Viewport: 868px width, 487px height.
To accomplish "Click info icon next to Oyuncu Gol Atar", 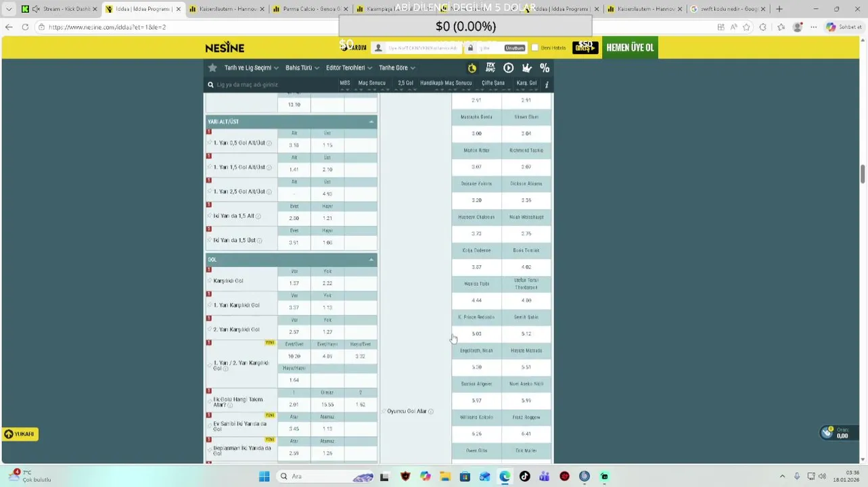I will [431, 411].
